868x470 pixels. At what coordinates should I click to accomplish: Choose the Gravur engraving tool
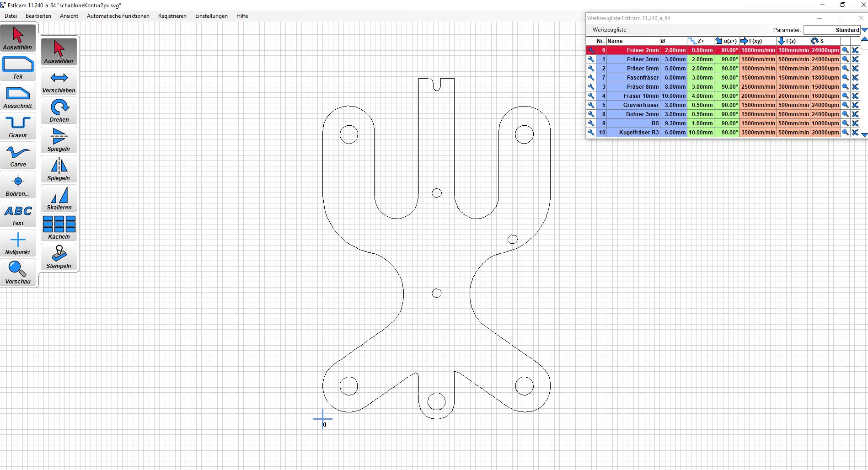point(18,126)
